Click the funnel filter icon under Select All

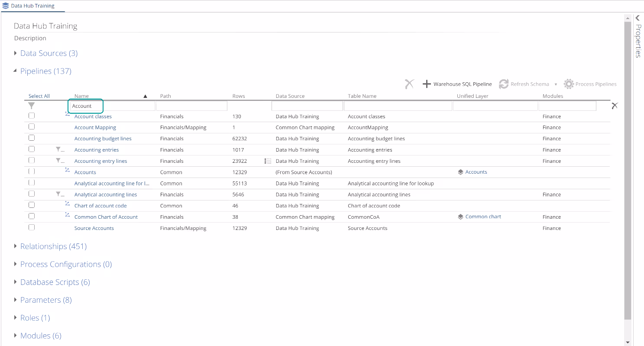point(32,106)
